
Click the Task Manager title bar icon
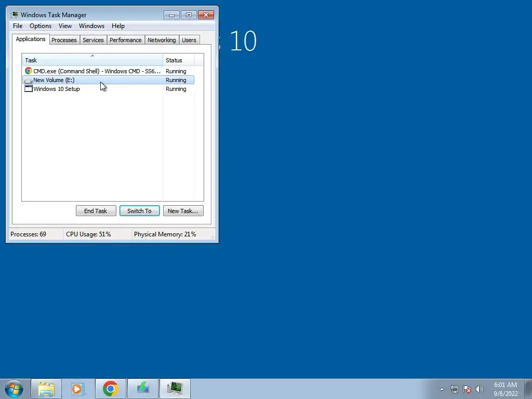(x=14, y=15)
